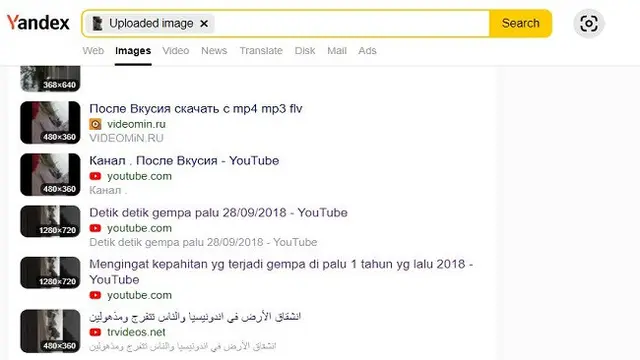Click the videomin.ru domain link
Image resolution: width=640 pixels, height=360 pixels.
[136, 124]
